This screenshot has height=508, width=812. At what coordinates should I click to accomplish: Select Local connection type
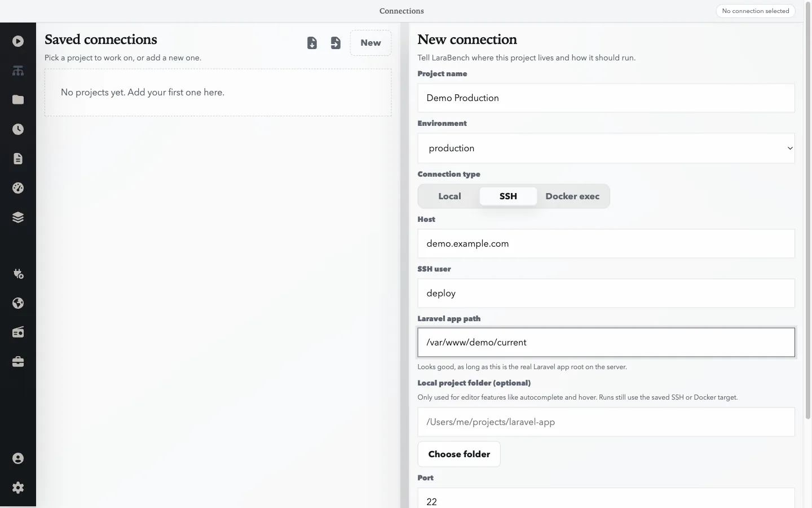click(449, 196)
